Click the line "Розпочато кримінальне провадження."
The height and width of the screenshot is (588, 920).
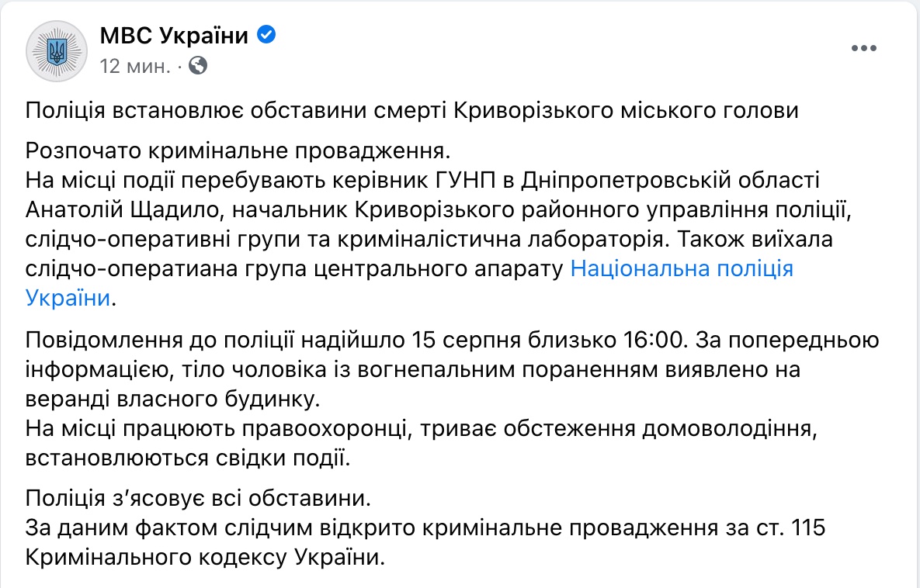point(238,150)
